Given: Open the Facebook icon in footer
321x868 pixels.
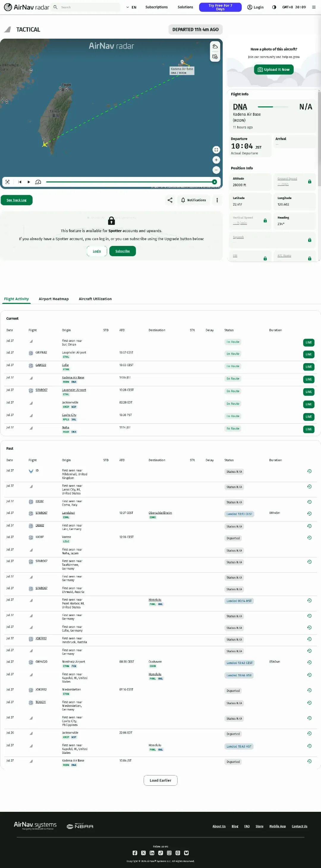Looking at the screenshot, I should pos(135,853).
